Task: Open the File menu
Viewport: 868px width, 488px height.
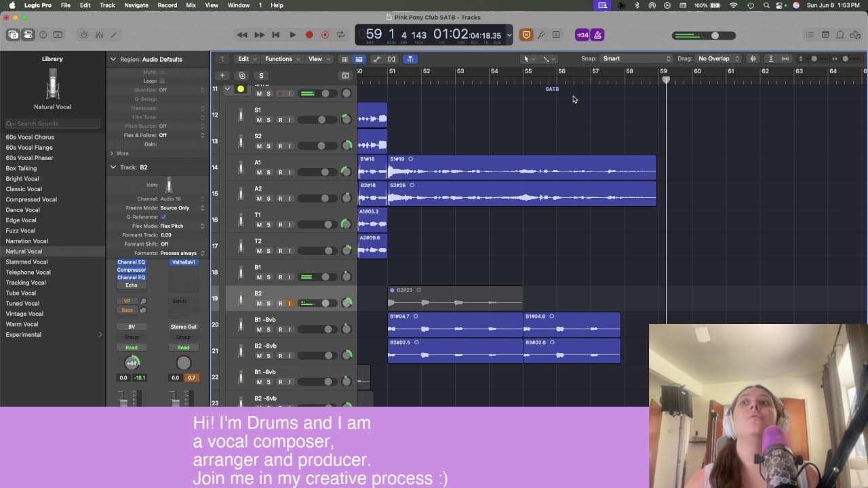Action: tap(66, 5)
